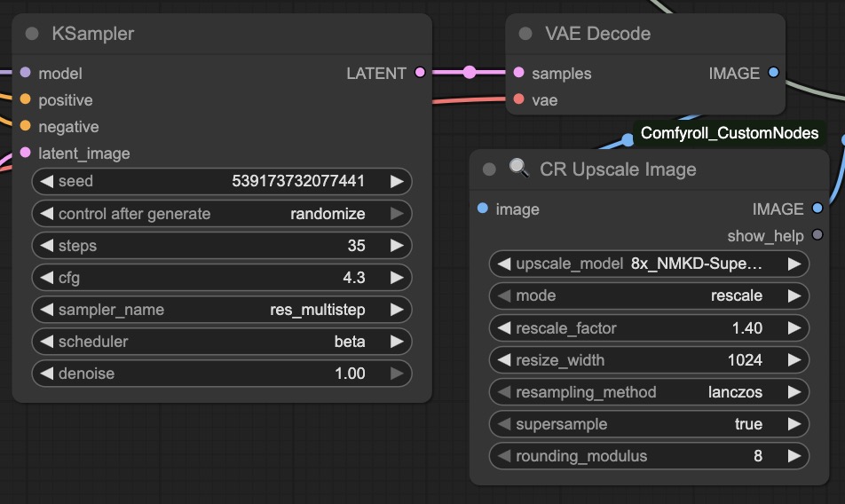
Task: Increase cfg with the right arrow
Action: pyautogui.click(x=397, y=278)
